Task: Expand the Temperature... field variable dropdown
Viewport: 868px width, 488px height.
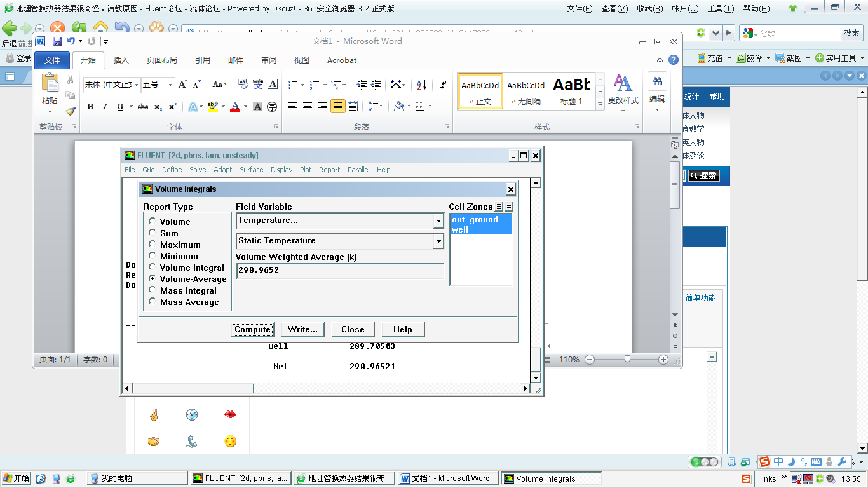Action: [438, 221]
